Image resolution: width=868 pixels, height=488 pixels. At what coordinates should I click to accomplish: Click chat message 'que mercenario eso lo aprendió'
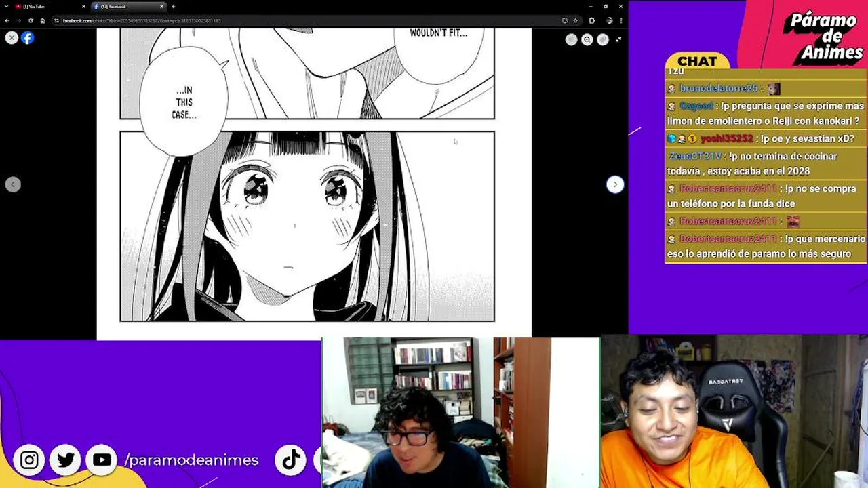pos(766,246)
